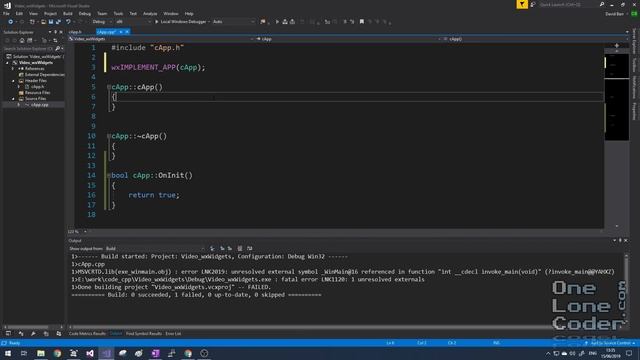Switch to the cApp.h editor tab

point(76,32)
